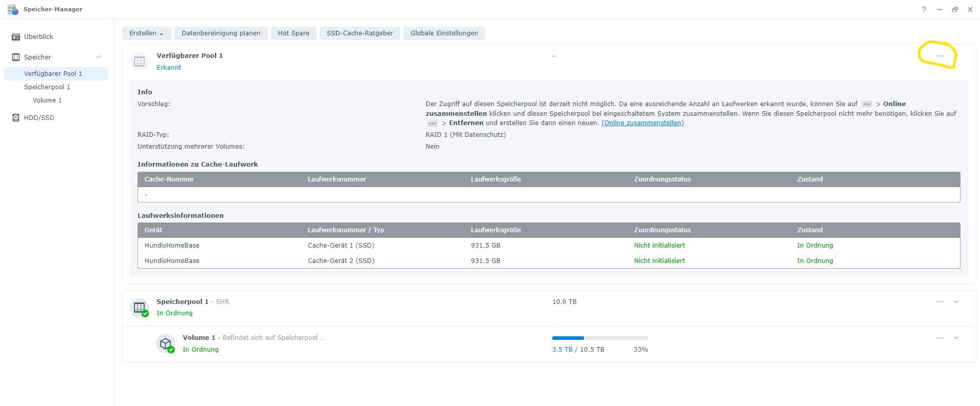The image size is (980, 406).
Task: Click the Speicher-Manager app icon in title bar
Action: click(12, 9)
